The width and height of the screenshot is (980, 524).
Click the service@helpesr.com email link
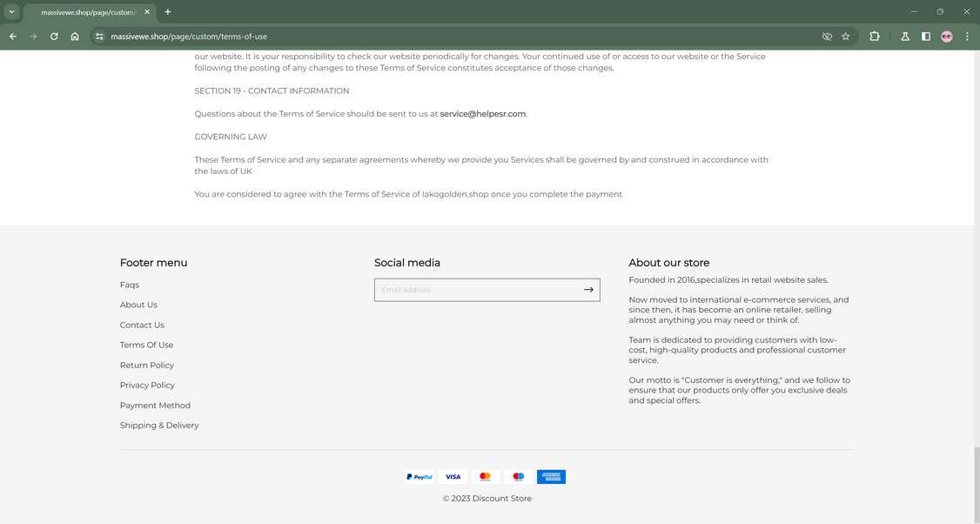pos(483,114)
